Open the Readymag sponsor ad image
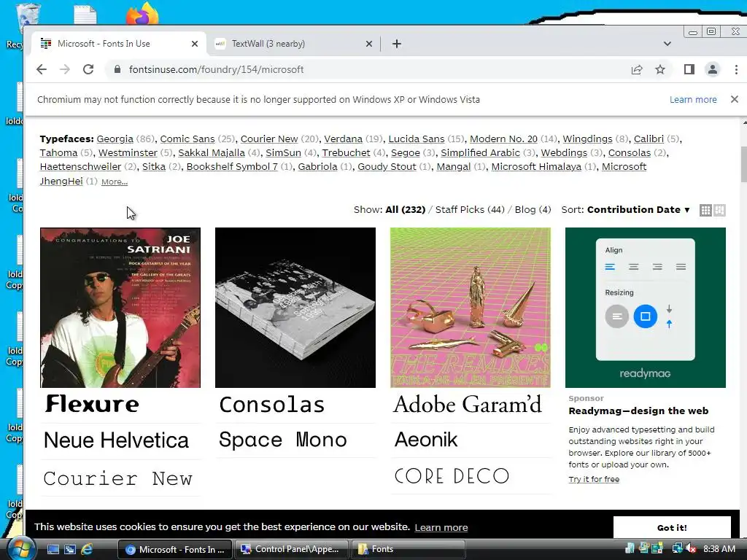This screenshot has height=560, width=747. click(646, 308)
